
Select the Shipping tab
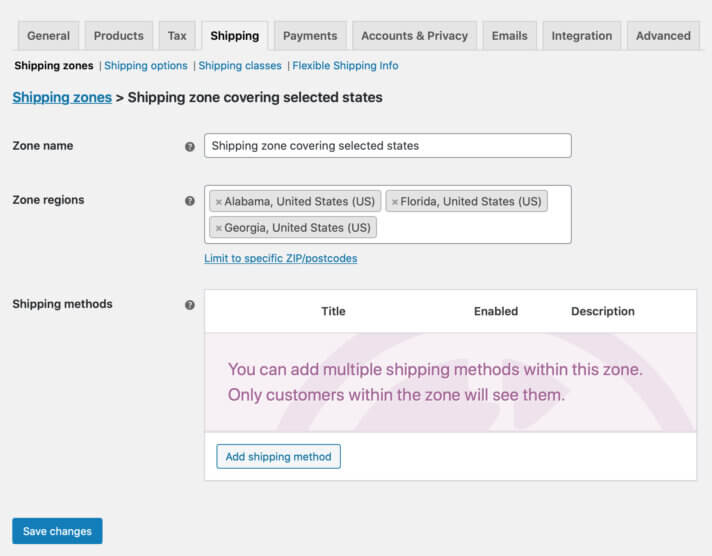[x=235, y=35]
